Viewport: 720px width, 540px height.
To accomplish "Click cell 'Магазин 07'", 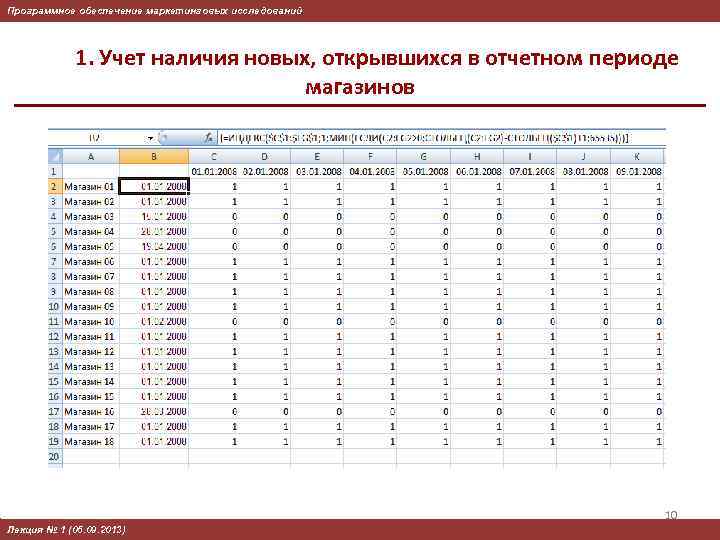I will [x=90, y=277].
